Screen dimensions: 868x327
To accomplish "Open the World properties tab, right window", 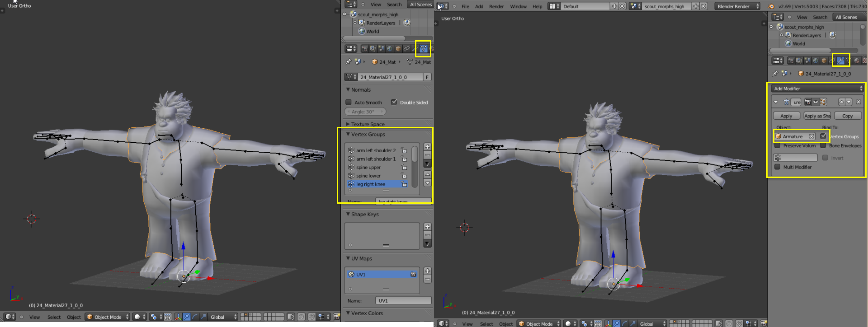I will 816,61.
